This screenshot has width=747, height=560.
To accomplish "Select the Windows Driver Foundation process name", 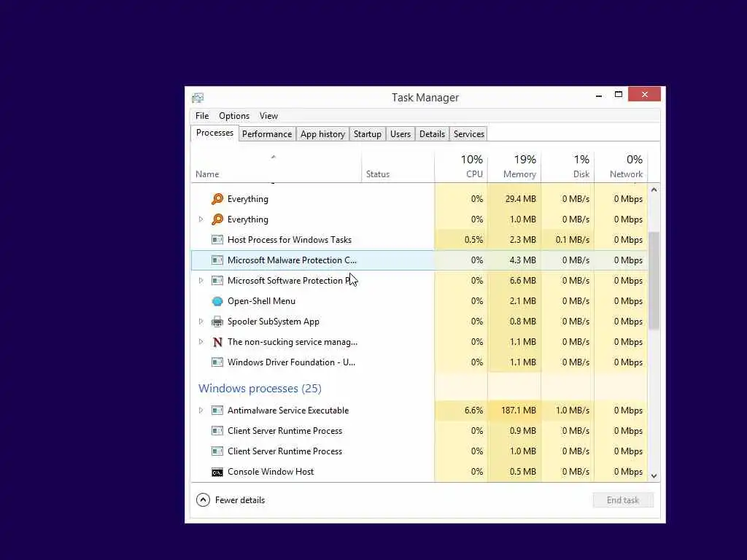I will [291, 362].
